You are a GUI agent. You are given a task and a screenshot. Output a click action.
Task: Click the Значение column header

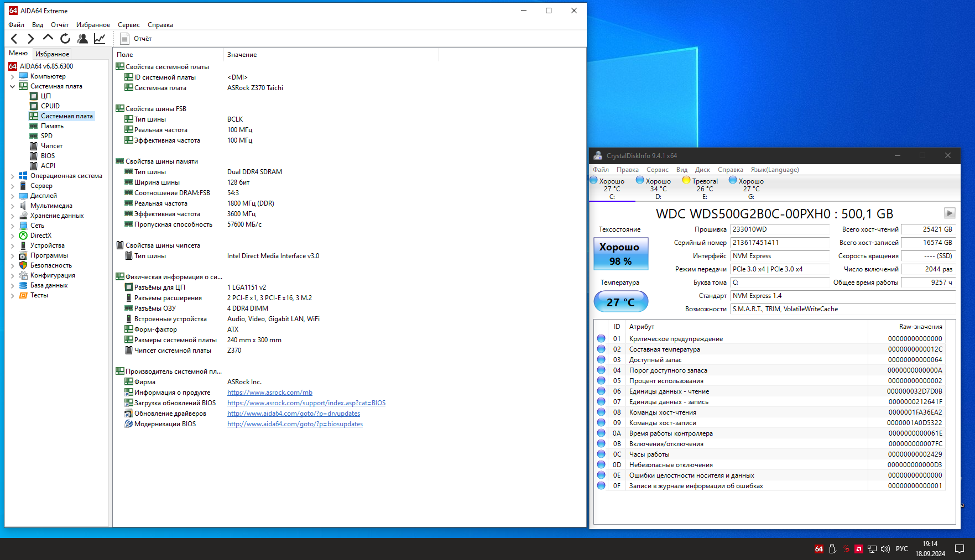click(x=331, y=55)
